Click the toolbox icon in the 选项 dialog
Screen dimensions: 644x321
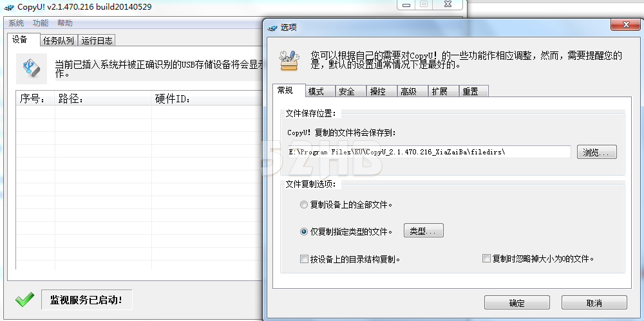290,60
